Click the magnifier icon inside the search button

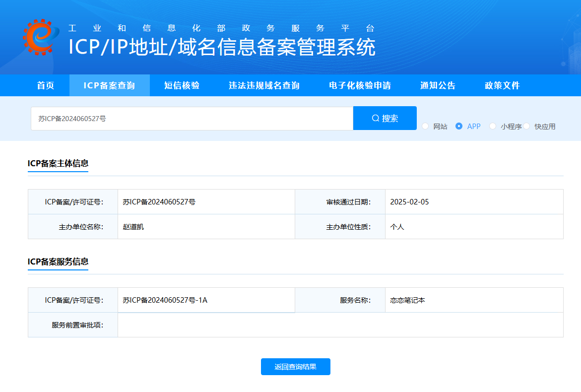click(376, 118)
